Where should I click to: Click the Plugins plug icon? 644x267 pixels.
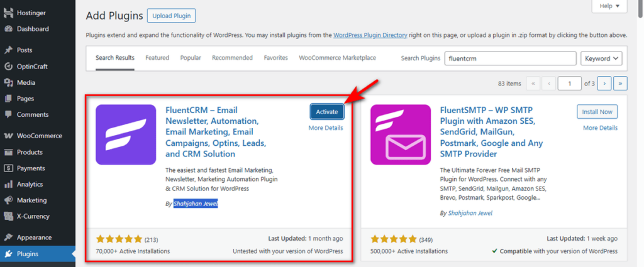pos(8,254)
